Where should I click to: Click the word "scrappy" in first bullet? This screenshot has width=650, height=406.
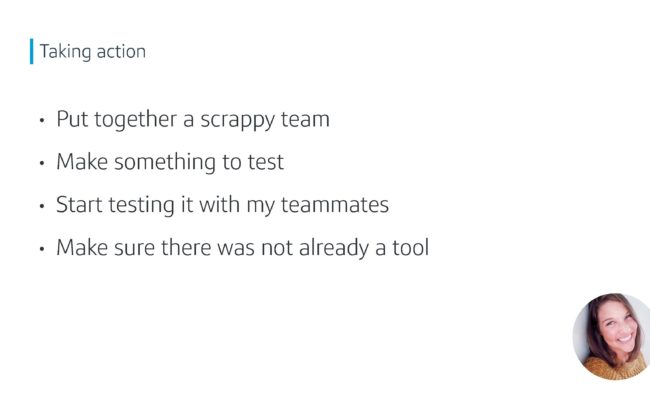pyautogui.click(x=238, y=121)
